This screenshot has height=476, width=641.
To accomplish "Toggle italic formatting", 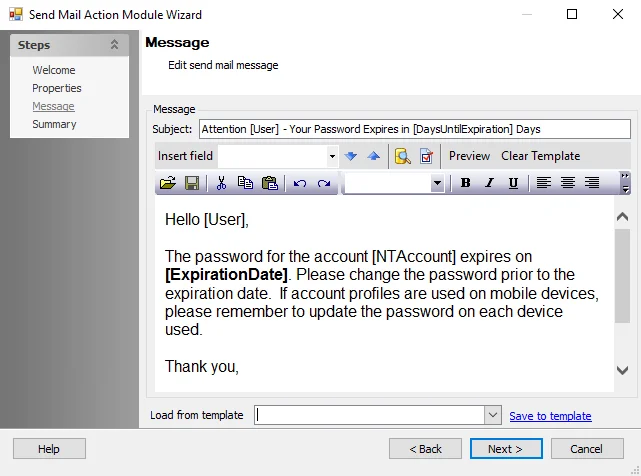I will pos(489,183).
